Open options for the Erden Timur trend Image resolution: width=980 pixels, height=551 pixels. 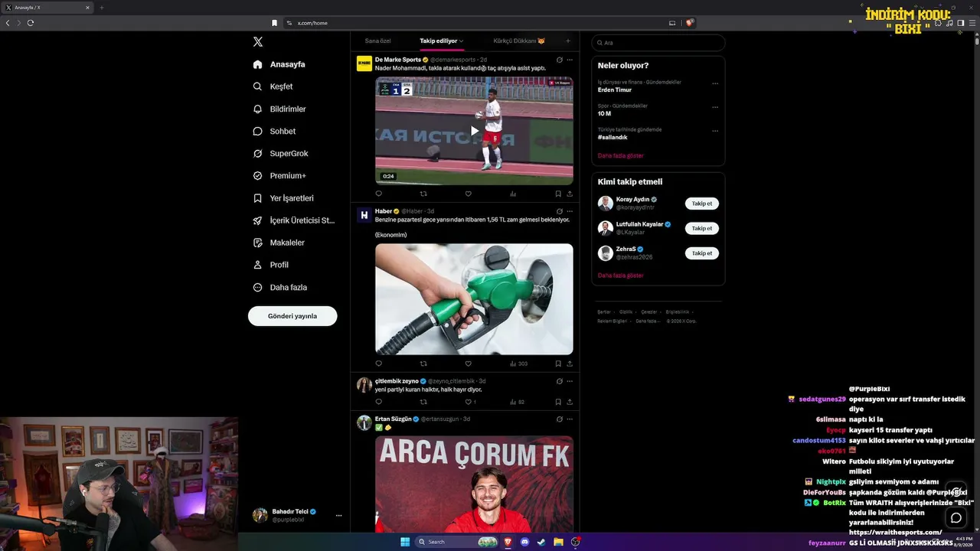[715, 84]
